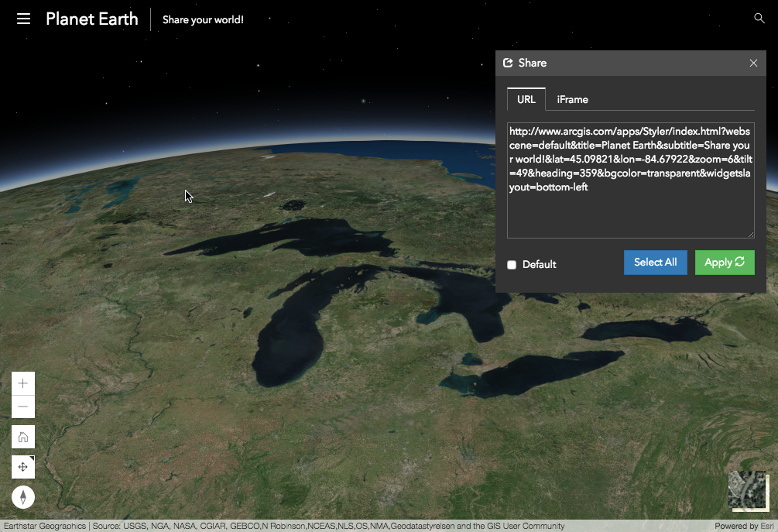The height and width of the screenshot is (532, 778).
Task: Switch to the iFrame tab
Action: [572, 99]
